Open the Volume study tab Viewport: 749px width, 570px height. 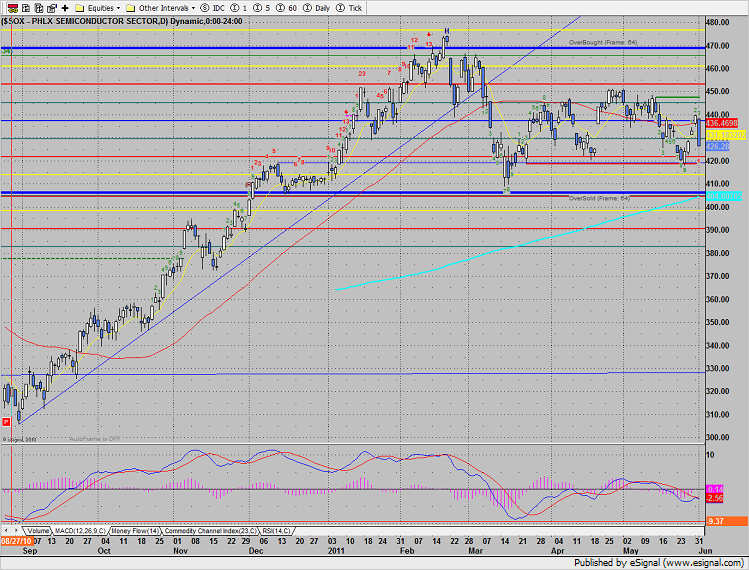point(38,531)
